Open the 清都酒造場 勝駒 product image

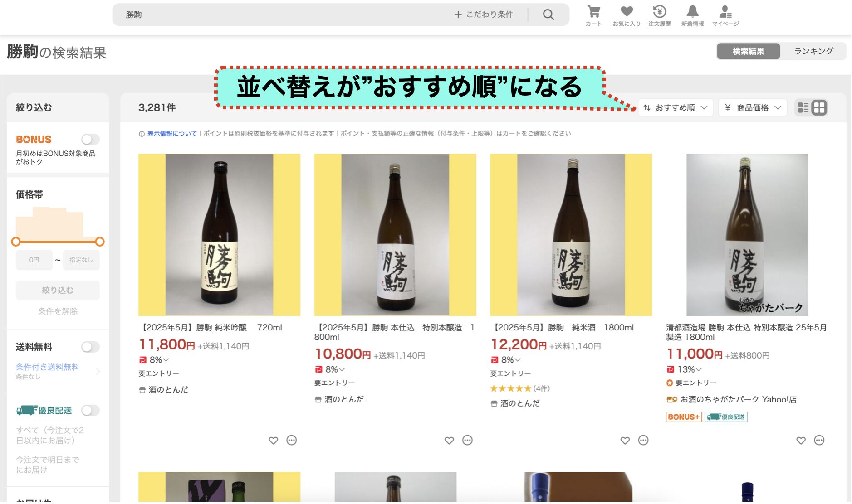pyautogui.click(x=747, y=235)
